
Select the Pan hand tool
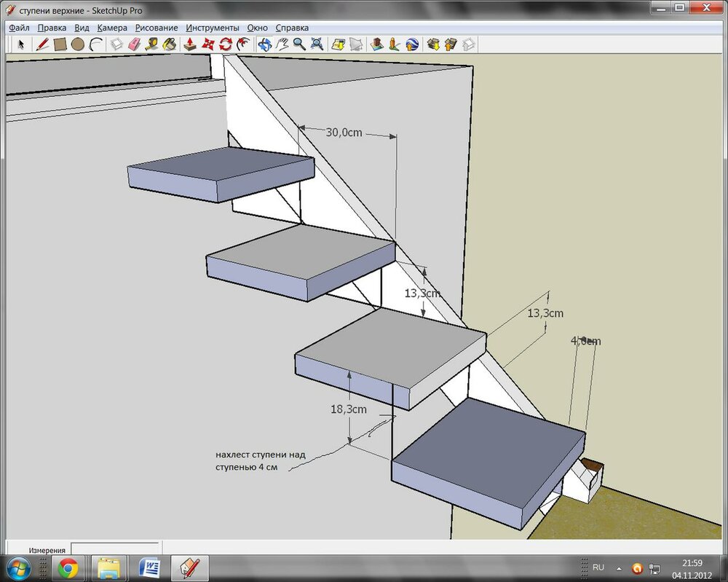281,44
